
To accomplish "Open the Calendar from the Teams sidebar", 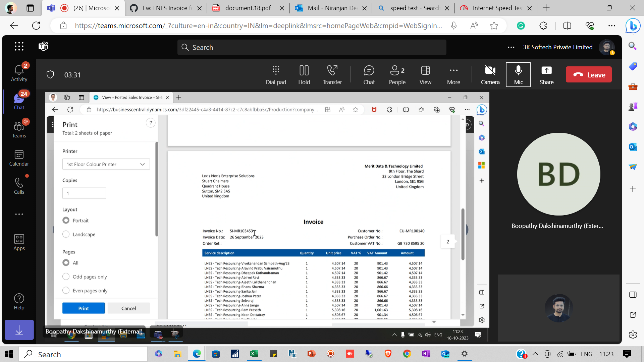I will coord(19,158).
